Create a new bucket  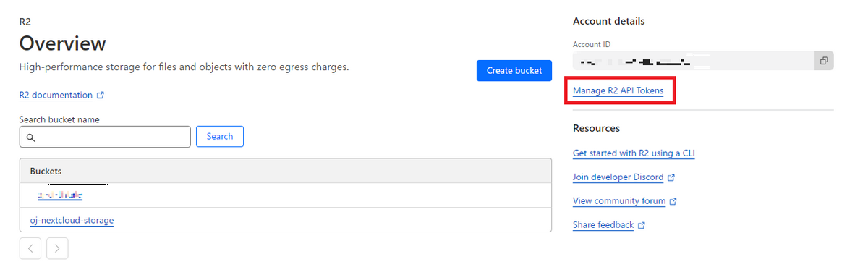click(x=514, y=71)
